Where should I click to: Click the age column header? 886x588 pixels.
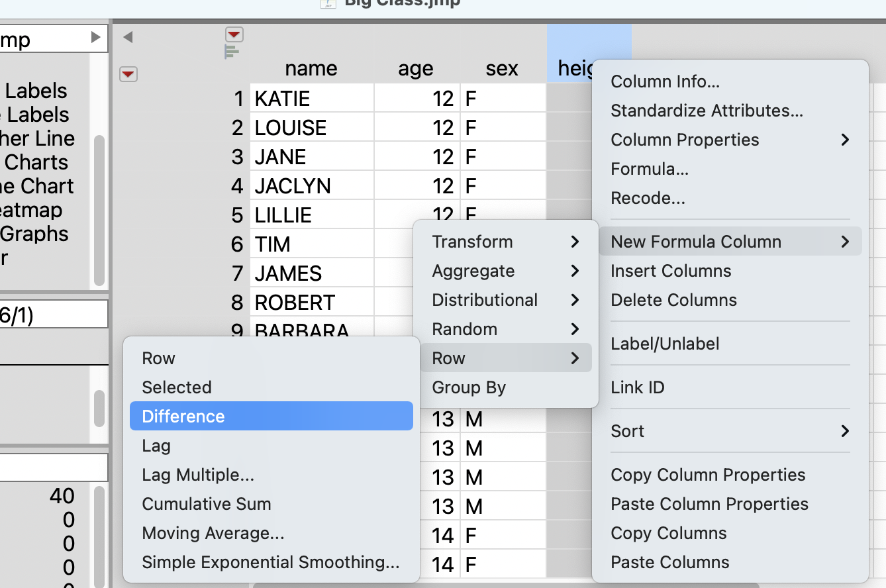415,69
